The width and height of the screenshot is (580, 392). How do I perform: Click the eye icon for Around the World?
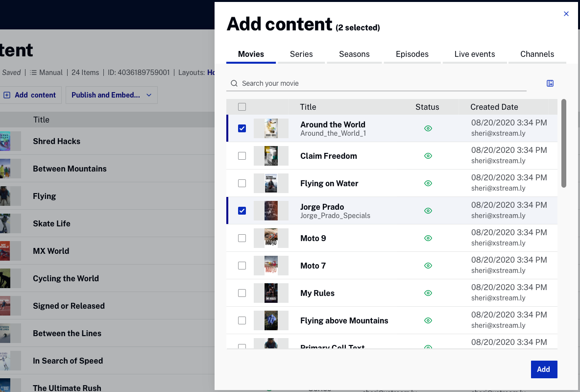428,128
